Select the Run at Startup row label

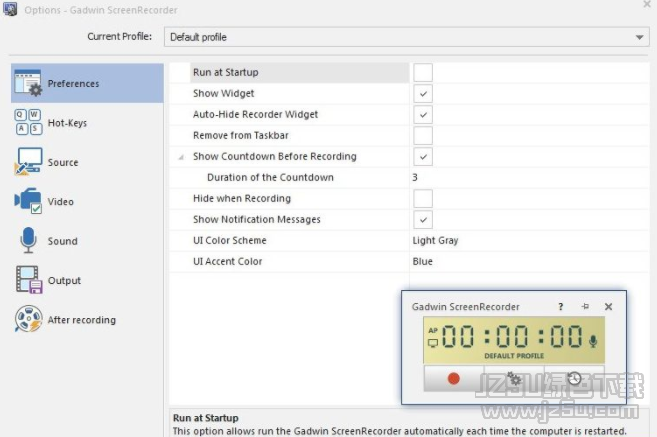(225, 72)
